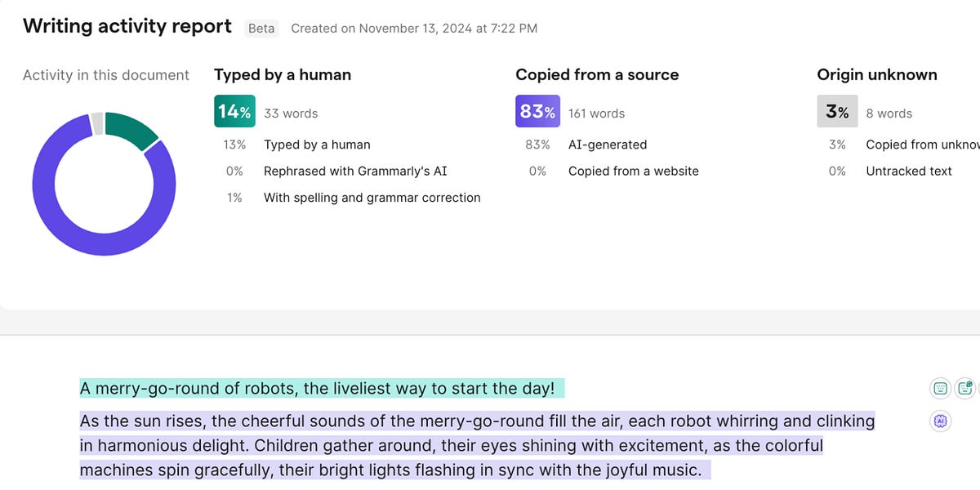980x490 pixels.
Task: Click the Beta badge next to the report title
Action: pyautogui.click(x=261, y=28)
